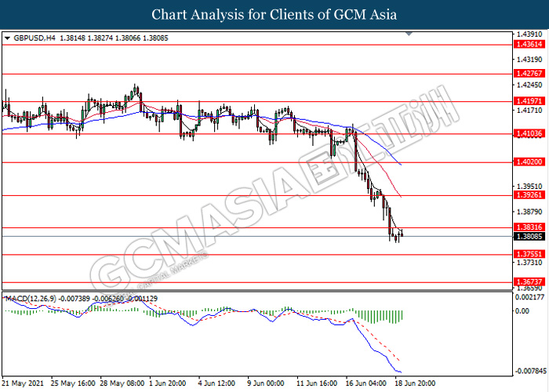
Task: Select the 1.38316 price level label
Action: [529, 227]
